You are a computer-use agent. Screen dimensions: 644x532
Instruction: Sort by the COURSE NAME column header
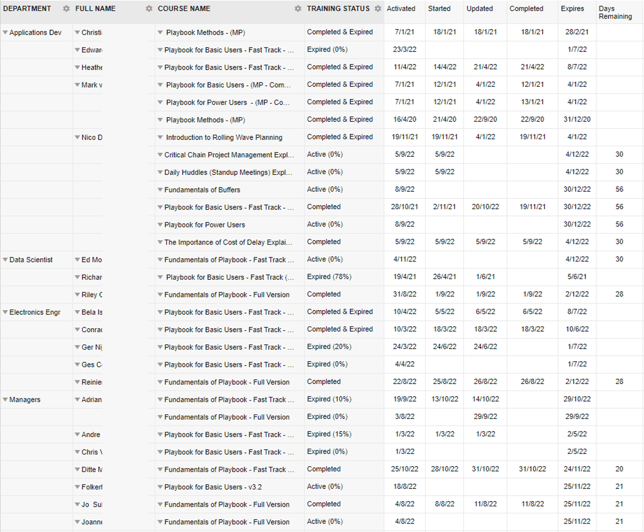pos(184,9)
